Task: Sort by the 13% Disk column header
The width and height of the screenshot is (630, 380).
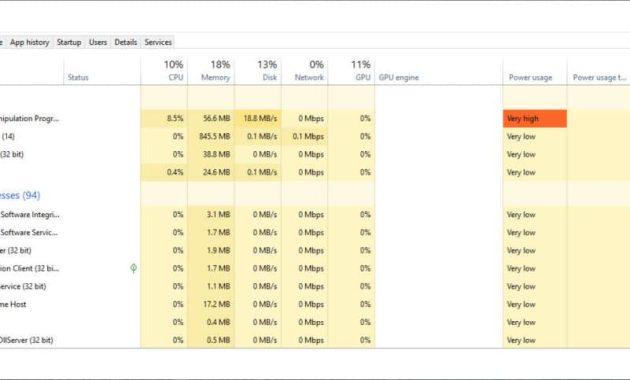Action: click(258, 70)
